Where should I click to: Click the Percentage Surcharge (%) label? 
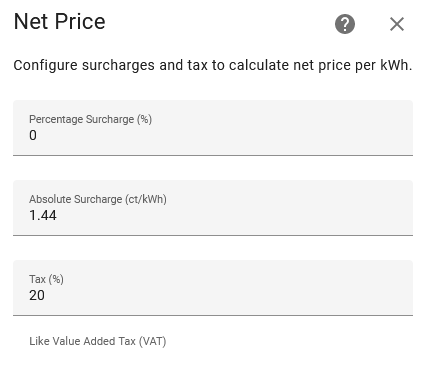tap(90, 119)
